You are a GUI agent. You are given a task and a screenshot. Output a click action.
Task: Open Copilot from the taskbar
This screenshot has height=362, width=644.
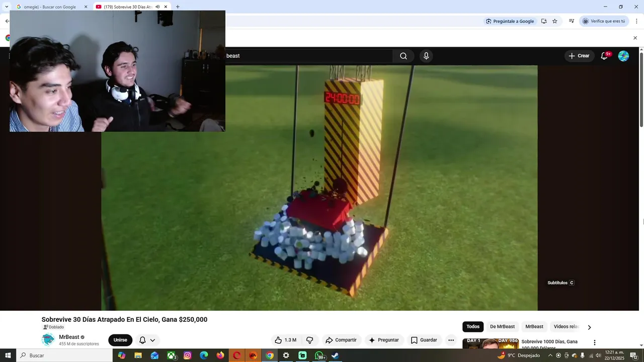(121, 355)
